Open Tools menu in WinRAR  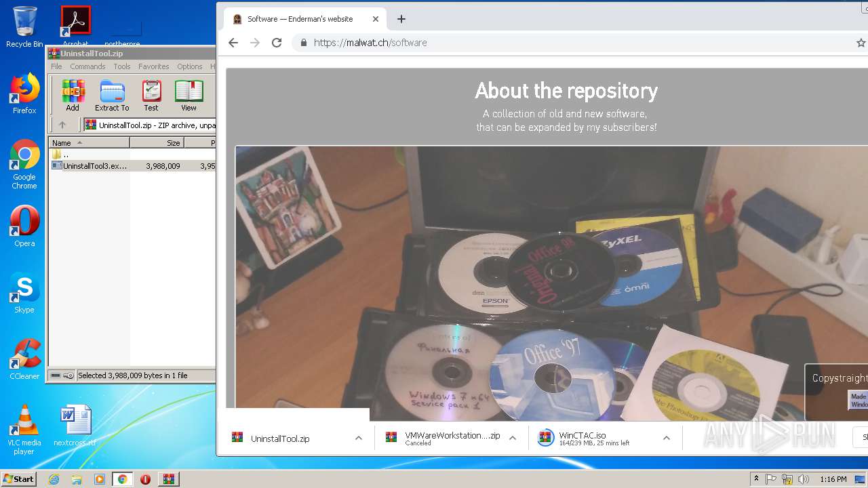pyautogui.click(x=122, y=66)
